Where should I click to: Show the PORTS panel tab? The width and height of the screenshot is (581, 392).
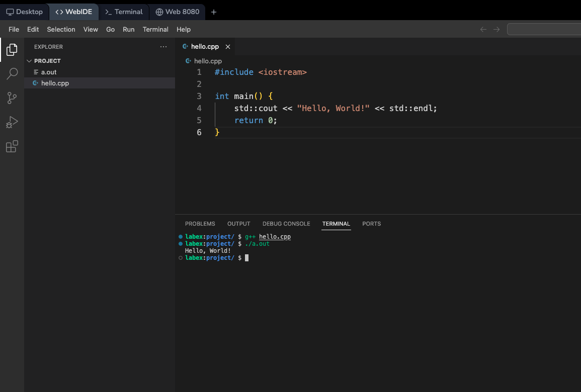tap(372, 224)
